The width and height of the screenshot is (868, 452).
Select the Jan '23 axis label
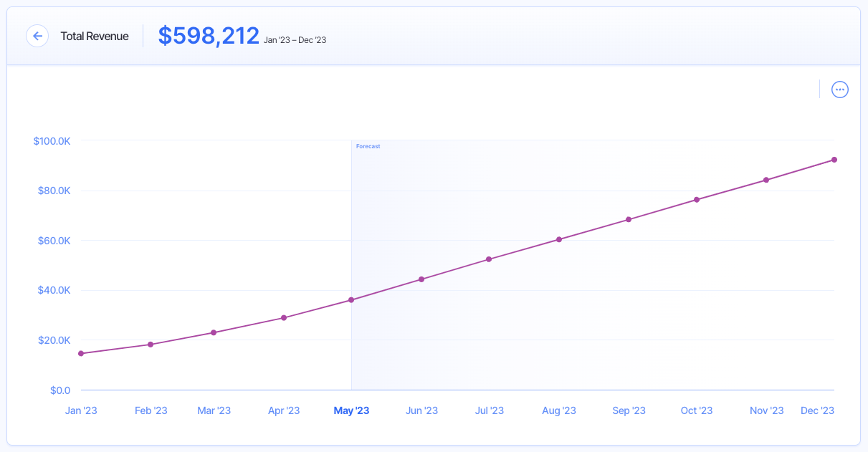point(81,410)
